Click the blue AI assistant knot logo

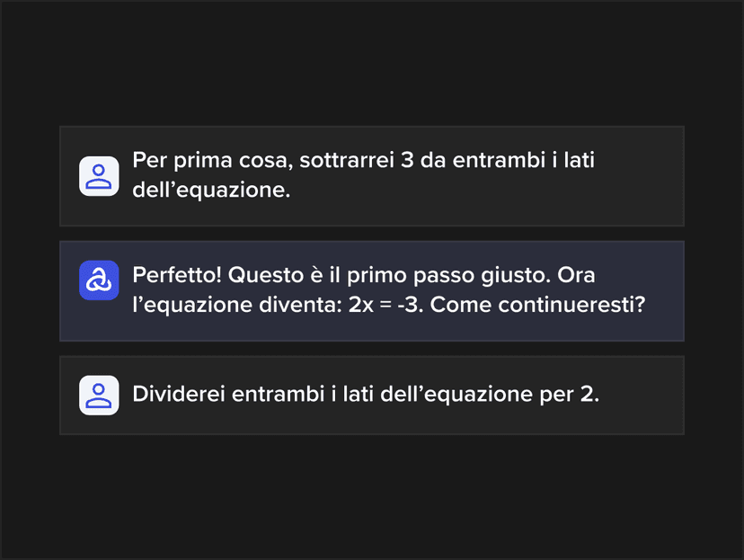[x=99, y=280]
